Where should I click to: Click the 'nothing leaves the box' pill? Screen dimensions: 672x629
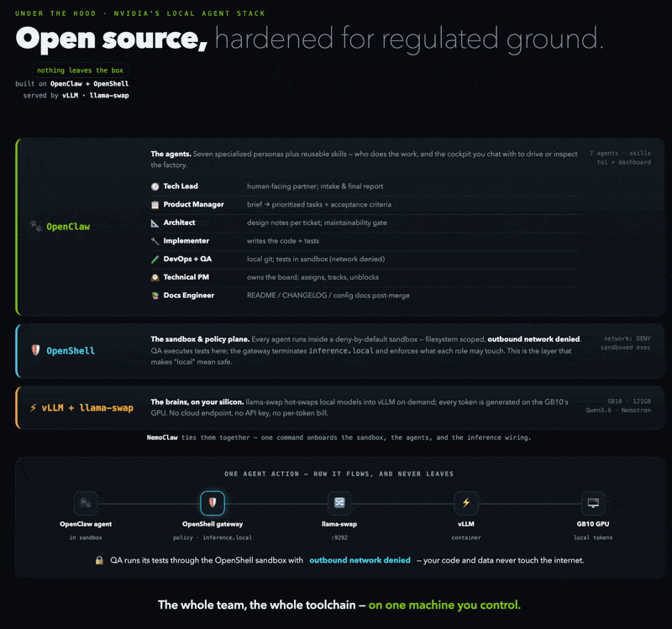pos(80,71)
